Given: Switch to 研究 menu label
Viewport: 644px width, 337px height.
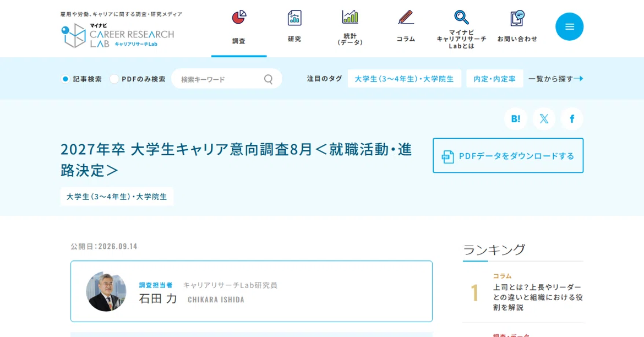Looking at the screenshot, I should (294, 39).
